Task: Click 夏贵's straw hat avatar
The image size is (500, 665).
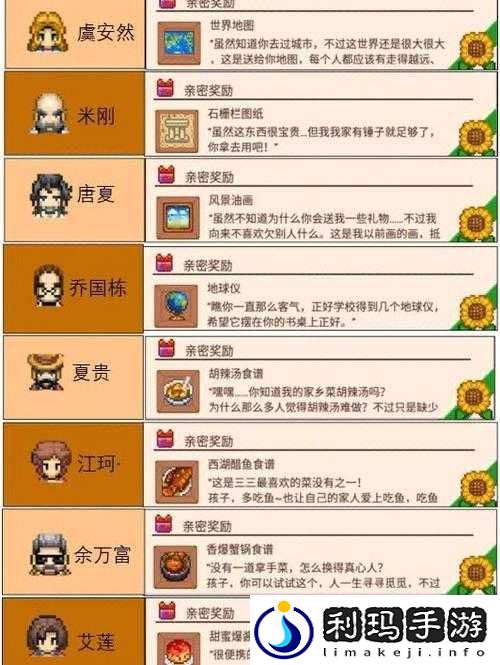Action: click(45, 372)
